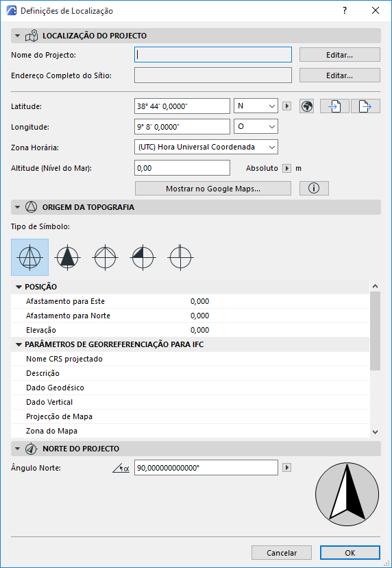Open the Ângulo Norte flyout arrow
The width and height of the screenshot is (392, 568).
(286, 468)
